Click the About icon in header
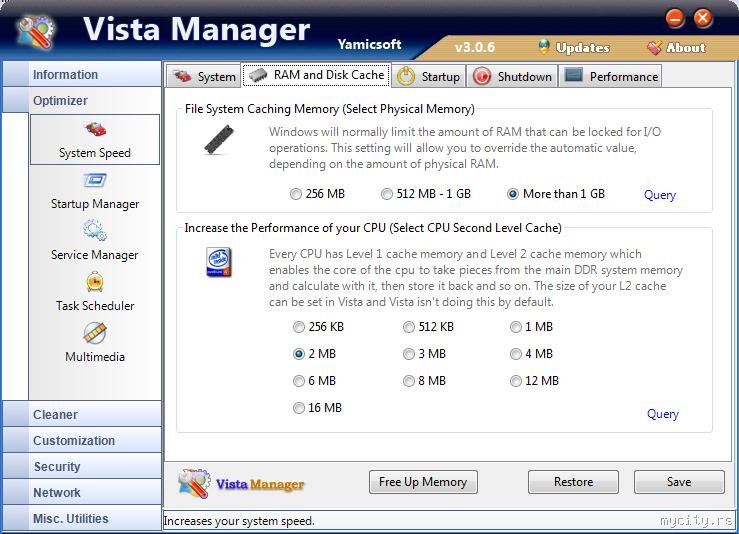The height and width of the screenshot is (534, 739). 654,47
